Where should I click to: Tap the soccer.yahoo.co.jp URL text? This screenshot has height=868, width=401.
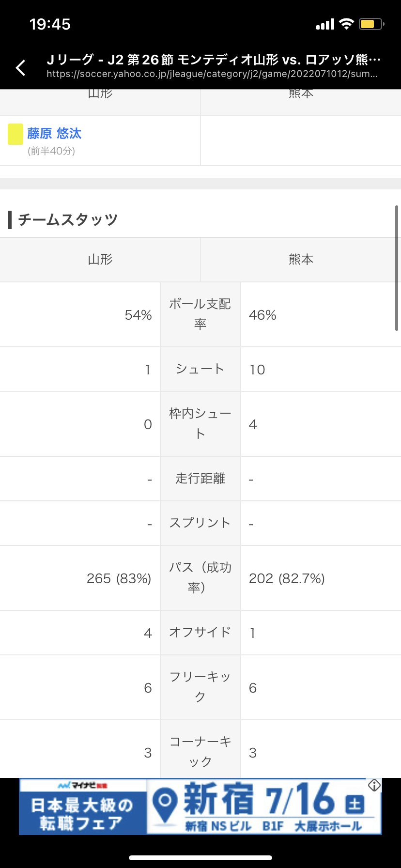click(x=212, y=74)
